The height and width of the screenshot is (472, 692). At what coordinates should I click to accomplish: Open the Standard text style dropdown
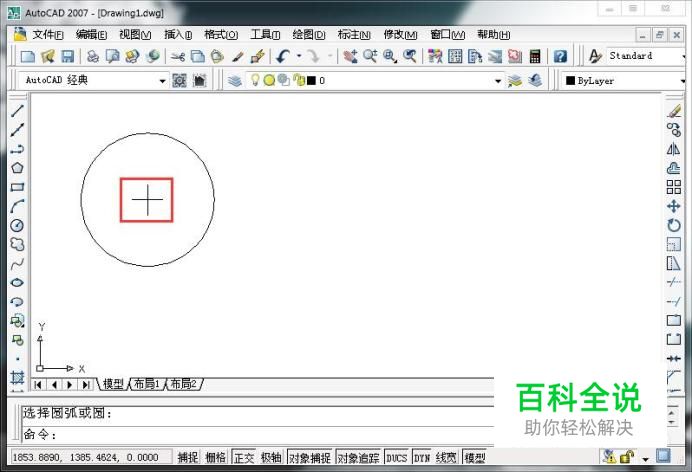pyautogui.click(x=684, y=56)
